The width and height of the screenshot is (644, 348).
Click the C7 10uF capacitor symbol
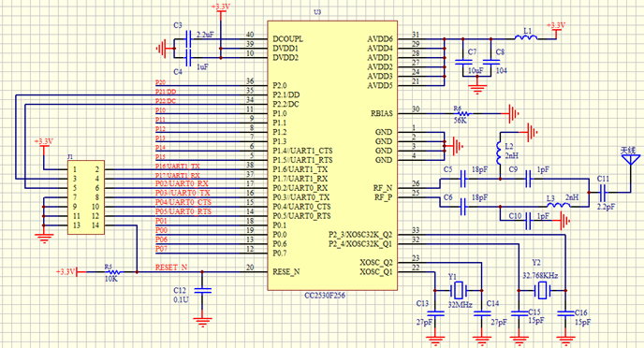(x=463, y=62)
